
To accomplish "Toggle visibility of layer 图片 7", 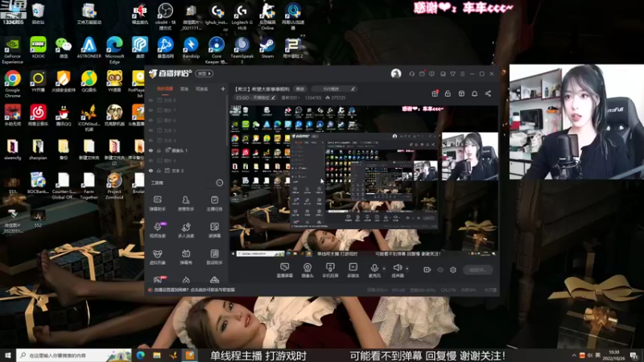I will [x=151, y=110].
